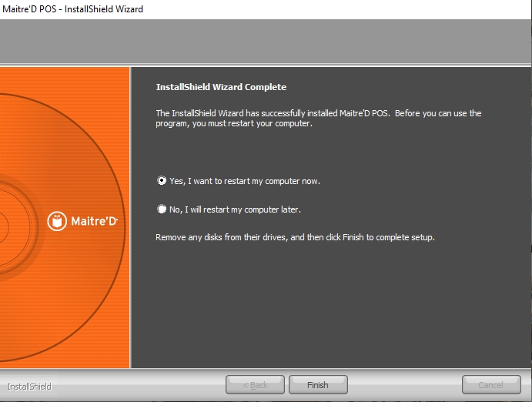The image size is (532, 402).
Task: Click the gray header banner
Action: (x=266, y=42)
